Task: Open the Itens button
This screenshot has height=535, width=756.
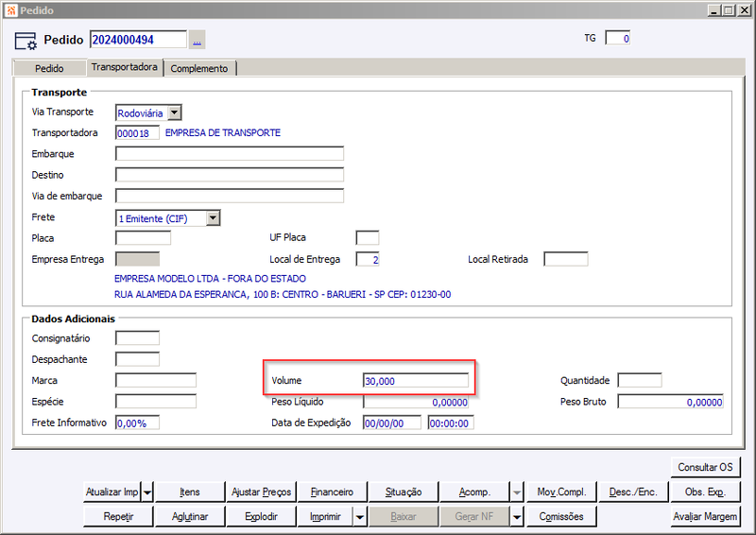Action: coord(190,492)
